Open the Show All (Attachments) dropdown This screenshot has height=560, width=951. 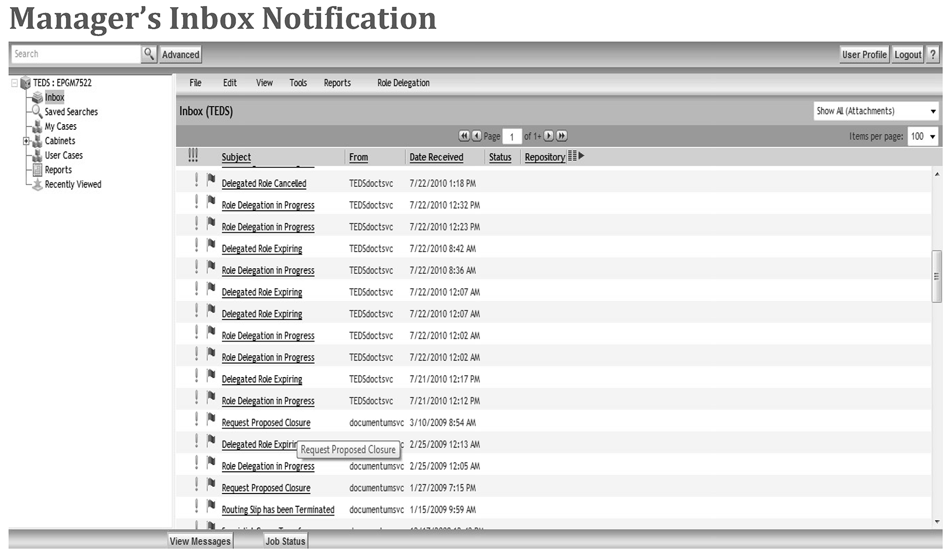click(876, 111)
